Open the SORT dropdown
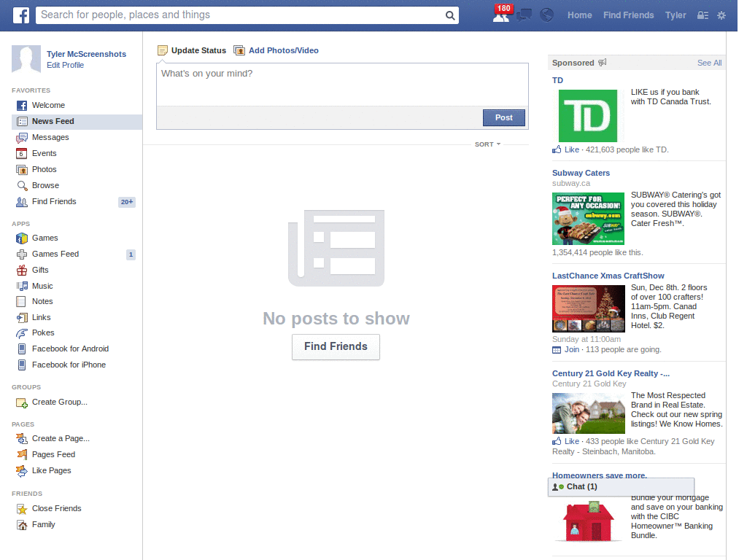This screenshot has height=560, width=747. click(487, 144)
